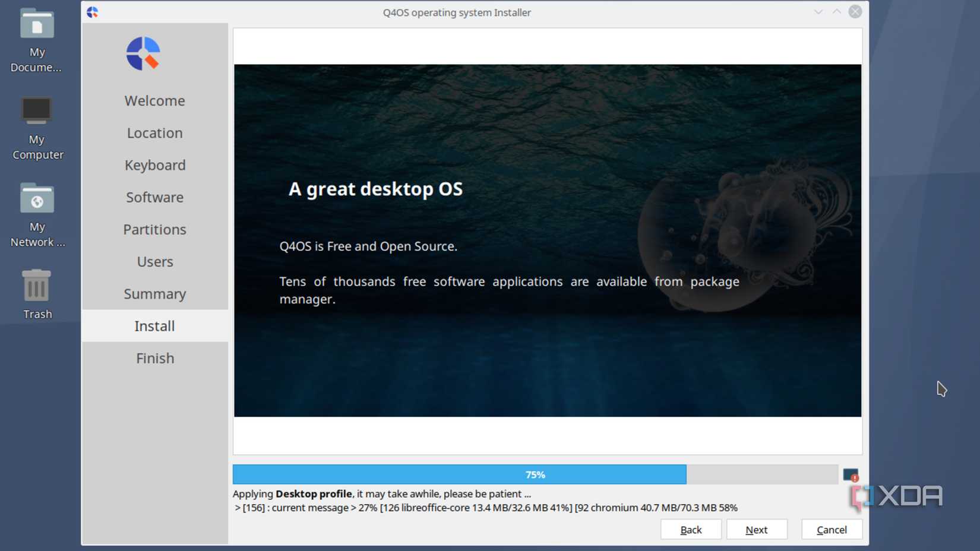Image resolution: width=980 pixels, height=551 pixels.
Task: Cancel the installation
Action: coord(832,530)
